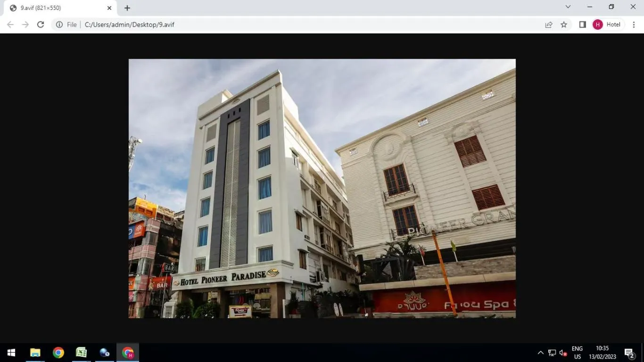The image size is (644, 362).
Task: Launch File Explorer from the taskbar
Action: point(34,352)
